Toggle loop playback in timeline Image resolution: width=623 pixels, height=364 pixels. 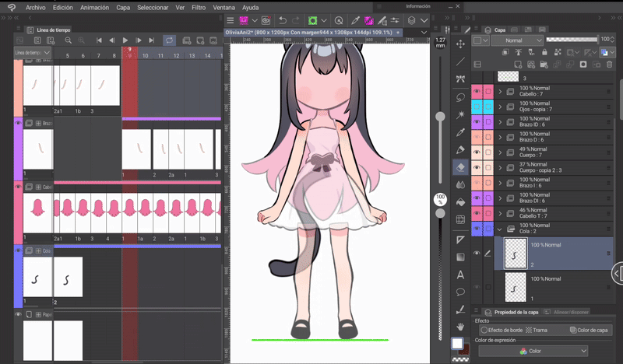(169, 40)
